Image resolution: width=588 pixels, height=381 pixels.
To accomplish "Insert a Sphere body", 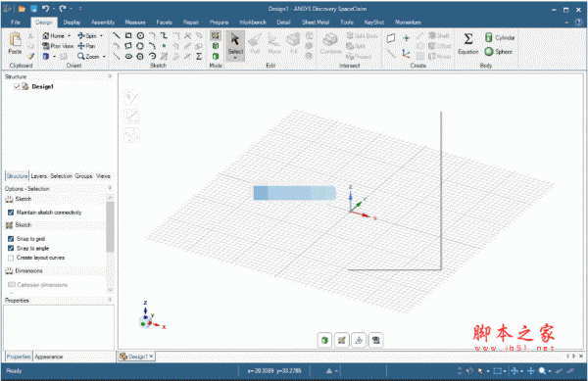I will coord(498,52).
